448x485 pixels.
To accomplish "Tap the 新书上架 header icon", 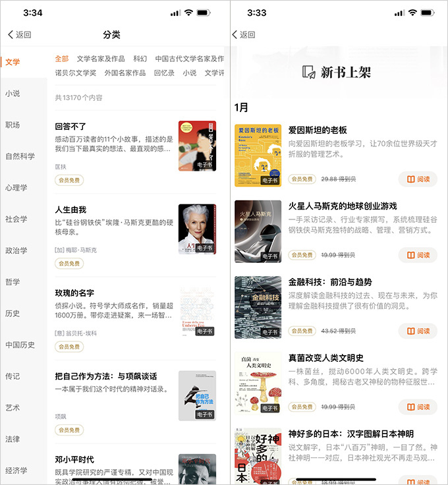I will (308, 72).
